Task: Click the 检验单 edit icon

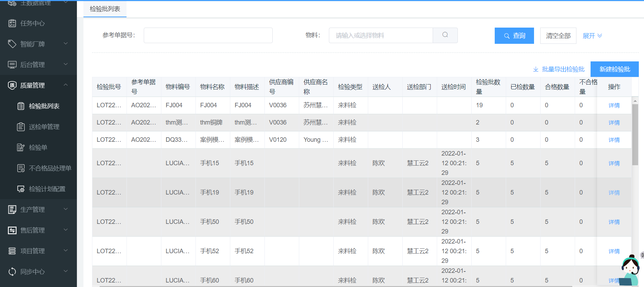Action: 21,147
